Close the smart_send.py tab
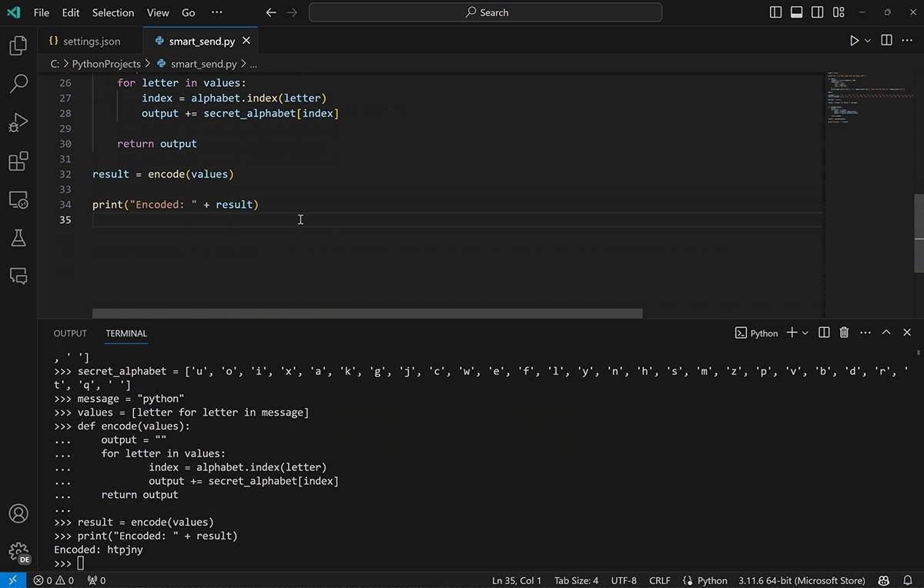The image size is (924, 588). 246,41
